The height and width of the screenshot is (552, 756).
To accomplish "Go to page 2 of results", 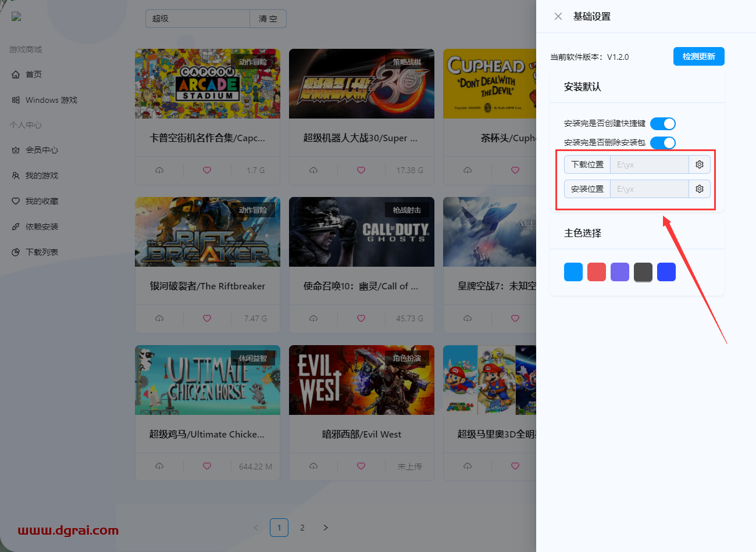I will click(302, 528).
